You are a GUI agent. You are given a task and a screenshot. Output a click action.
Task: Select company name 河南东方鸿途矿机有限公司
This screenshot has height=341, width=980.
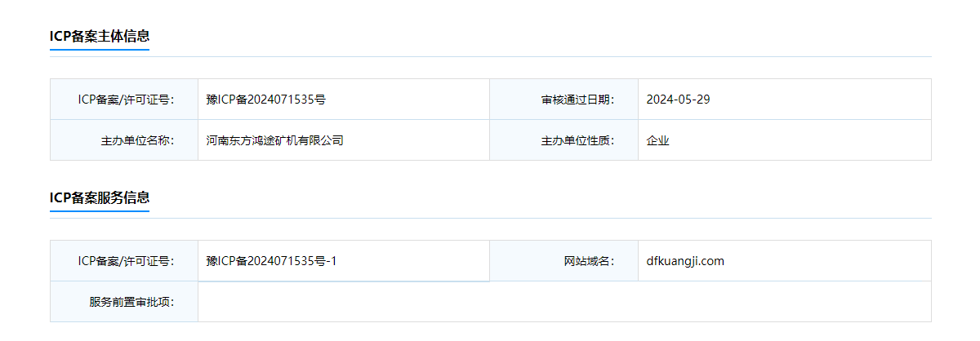[x=275, y=140]
